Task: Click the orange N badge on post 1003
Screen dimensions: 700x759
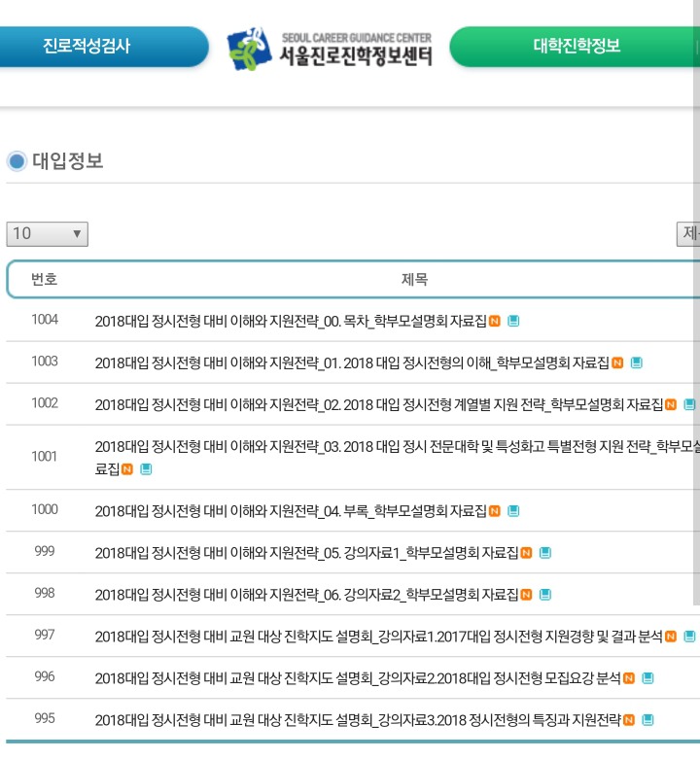Action: point(617,362)
